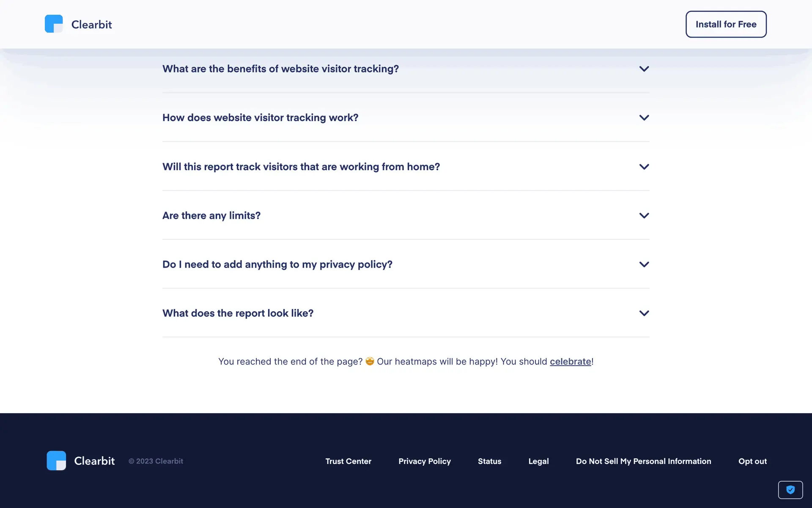812x508 pixels.
Task: Click the Install for Free button
Action: (726, 24)
